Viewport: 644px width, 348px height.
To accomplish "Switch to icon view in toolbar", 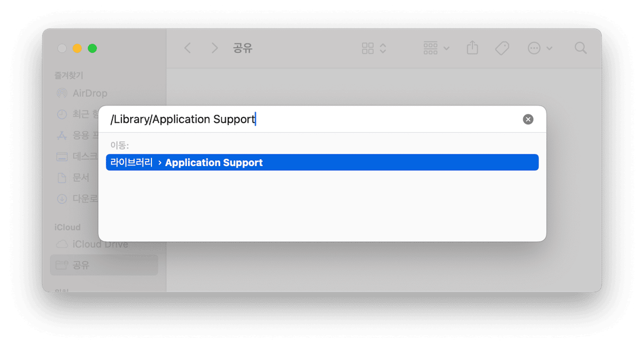I will [x=368, y=48].
